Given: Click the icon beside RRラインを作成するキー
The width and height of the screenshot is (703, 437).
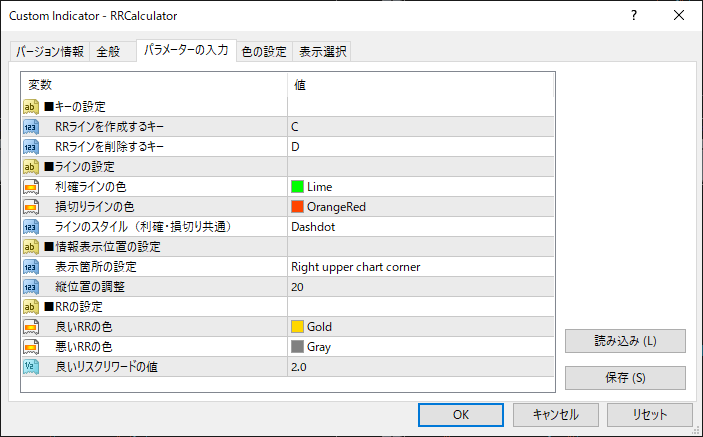Looking at the screenshot, I should click(x=30, y=127).
